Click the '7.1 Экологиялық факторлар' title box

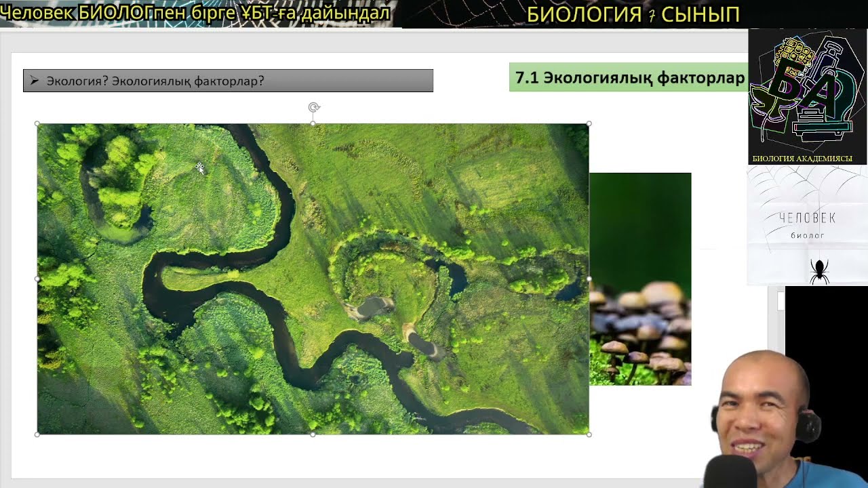pyautogui.click(x=628, y=77)
